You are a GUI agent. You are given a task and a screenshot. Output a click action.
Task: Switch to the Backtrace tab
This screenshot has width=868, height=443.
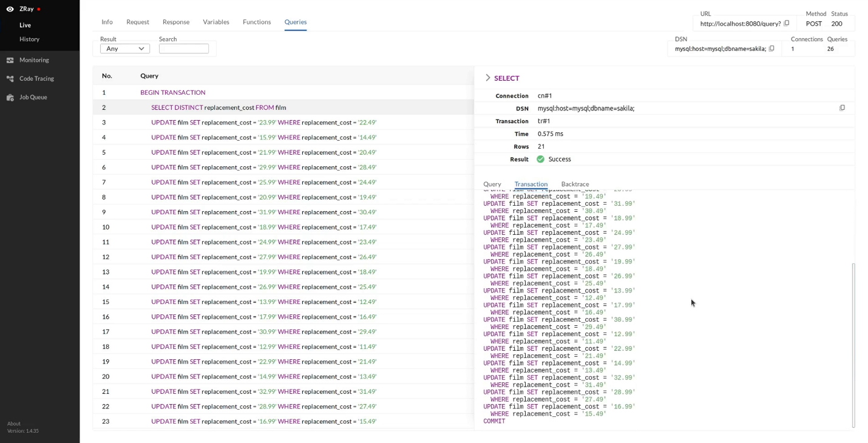tap(574, 184)
